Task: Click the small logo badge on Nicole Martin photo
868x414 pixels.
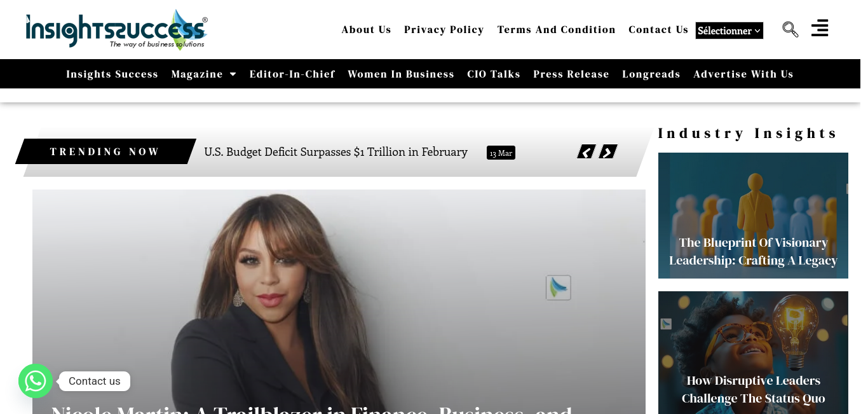Action: (559, 287)
